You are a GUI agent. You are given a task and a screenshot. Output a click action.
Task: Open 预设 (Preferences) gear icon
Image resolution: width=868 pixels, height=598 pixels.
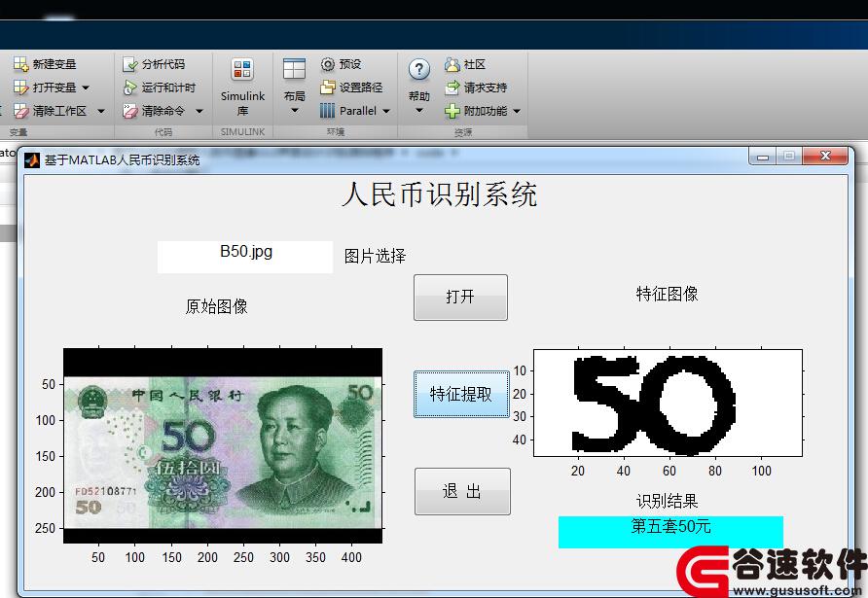328,64
